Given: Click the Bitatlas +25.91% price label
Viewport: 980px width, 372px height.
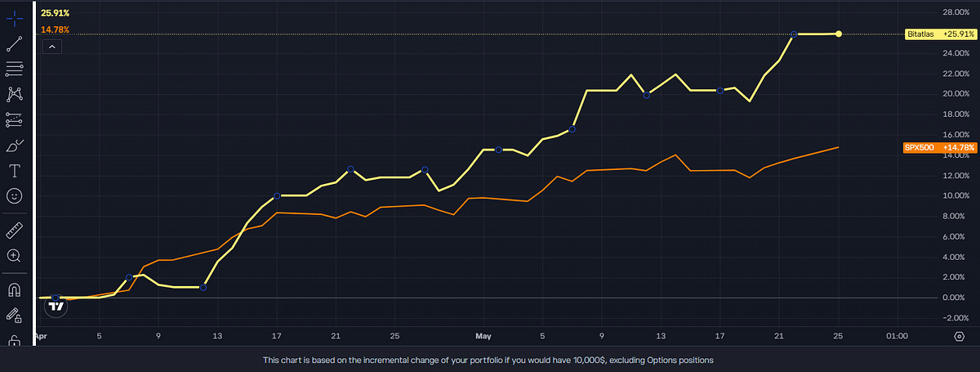Looking at the screenshot, I should click(x=940, y=34).
